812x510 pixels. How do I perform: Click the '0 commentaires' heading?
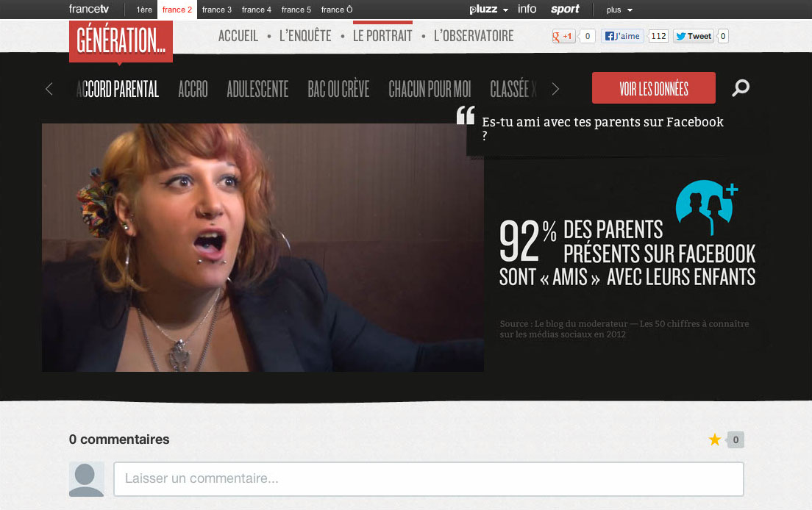pos(119,439)
